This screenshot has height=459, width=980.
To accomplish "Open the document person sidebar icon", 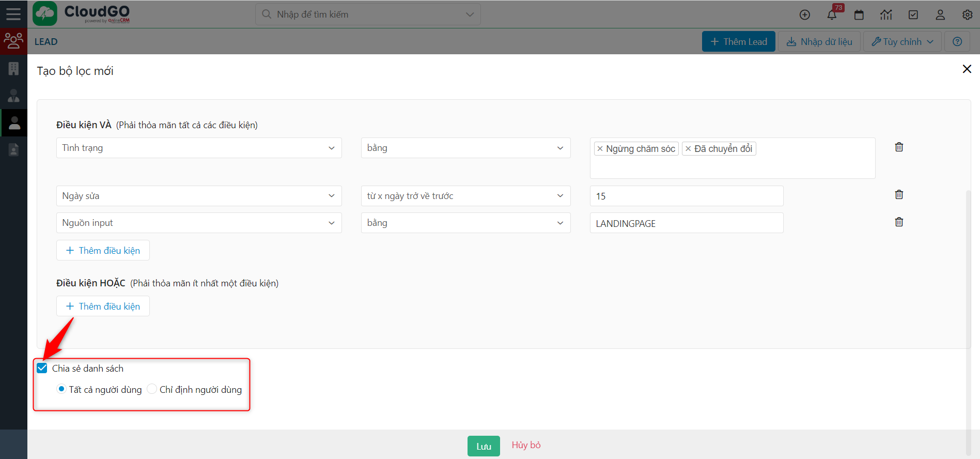I will (x=13, y=150).
